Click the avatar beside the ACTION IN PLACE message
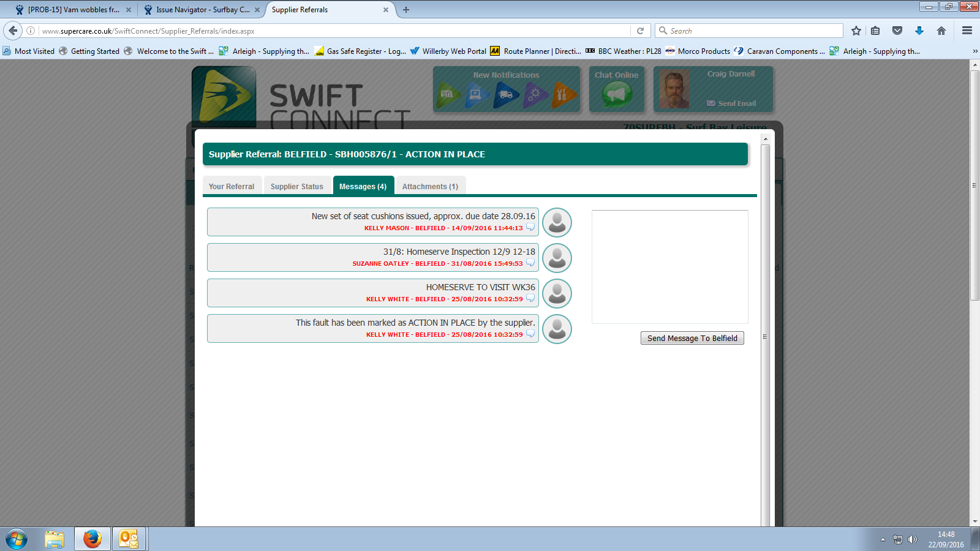The height and width of the screenshot is (551, 980). (557, 329)
